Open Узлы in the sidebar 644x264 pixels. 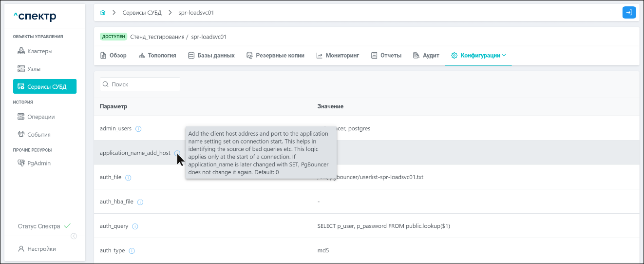pyautogui.click(x=34, y=69)
